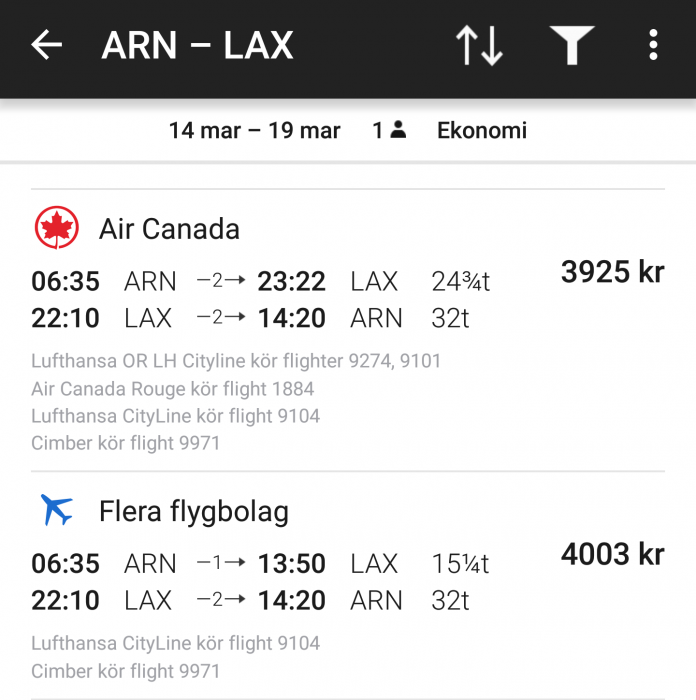Change the dates 14 mar – 19 mar
Viewport: 696px width, 700px height.
[254, 131]
